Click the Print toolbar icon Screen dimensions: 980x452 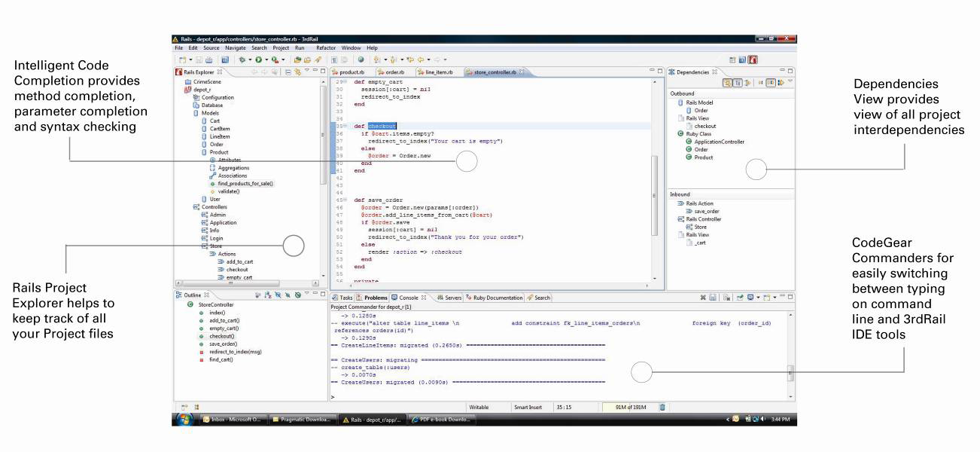click(x=209, y=60)
